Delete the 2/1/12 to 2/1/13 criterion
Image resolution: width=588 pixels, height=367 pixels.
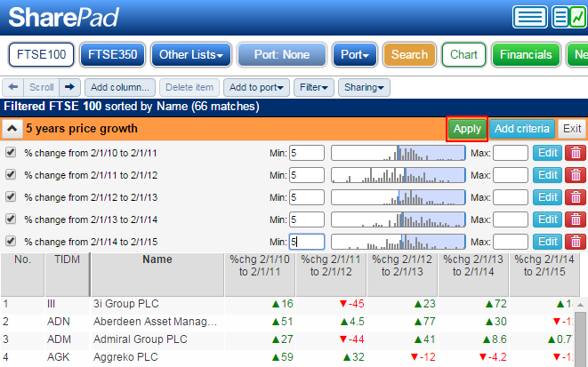point(576,197)
